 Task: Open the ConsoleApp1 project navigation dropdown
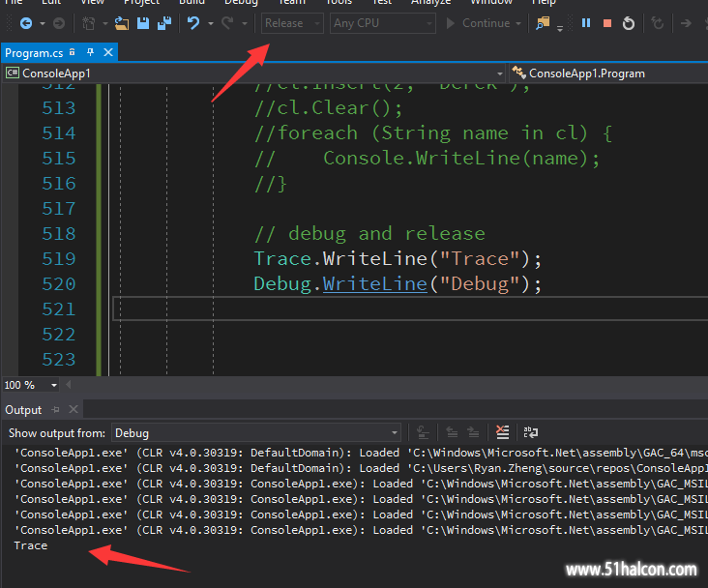[x=254, y=73]
